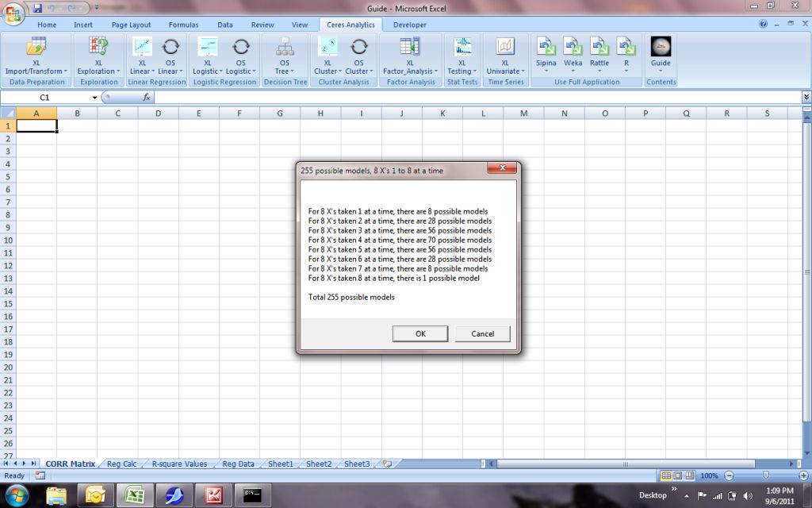Open the Insert ribbon tab

pyautogui.click(x=82, y=25)
